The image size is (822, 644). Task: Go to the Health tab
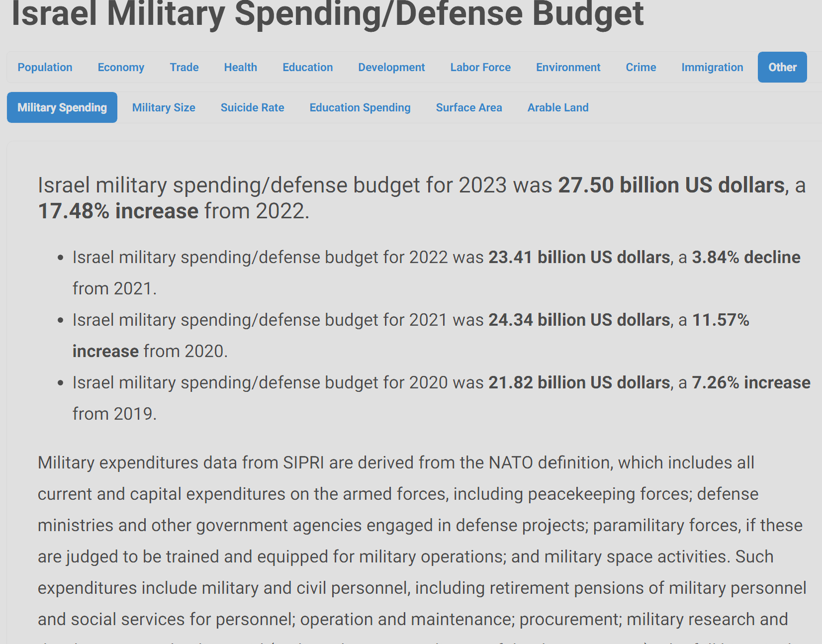[x=240, y=67]
